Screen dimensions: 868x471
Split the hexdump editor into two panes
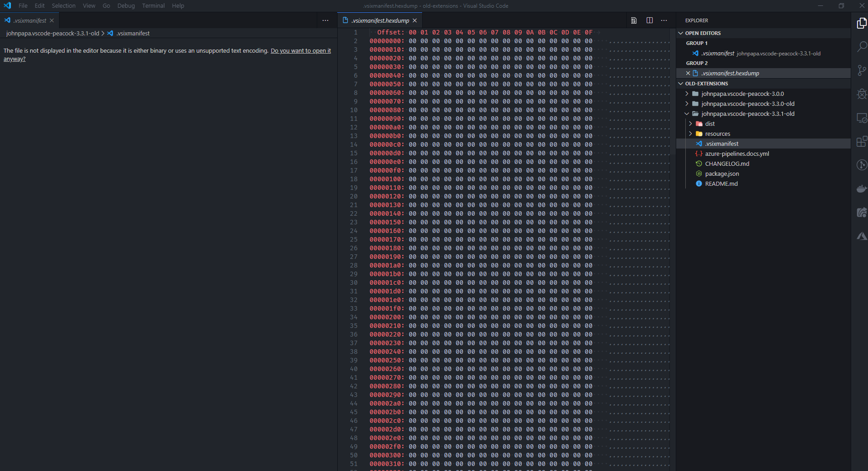coord(649,20)
